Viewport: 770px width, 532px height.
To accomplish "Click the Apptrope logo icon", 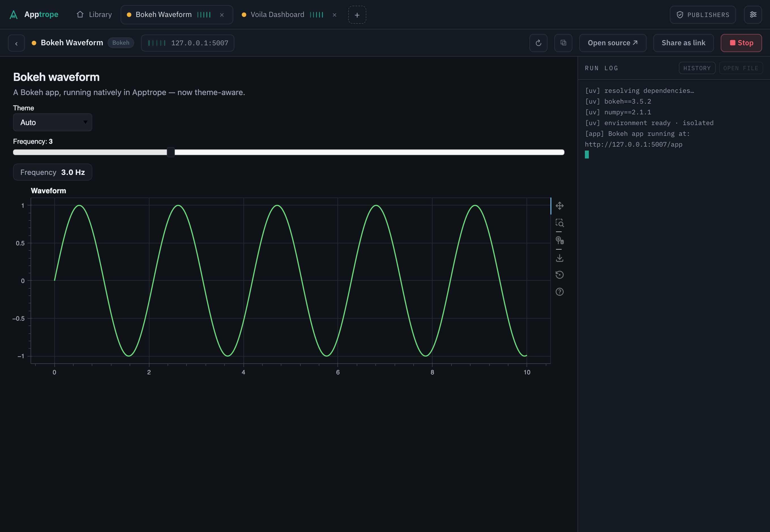I will (x=14, y=15).
